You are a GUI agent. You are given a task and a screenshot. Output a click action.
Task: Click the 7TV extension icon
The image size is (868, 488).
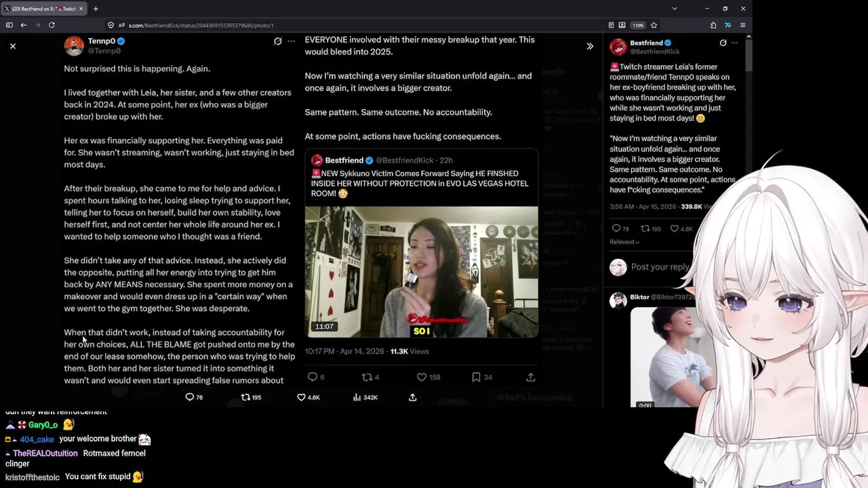click(x=728, y=25)
